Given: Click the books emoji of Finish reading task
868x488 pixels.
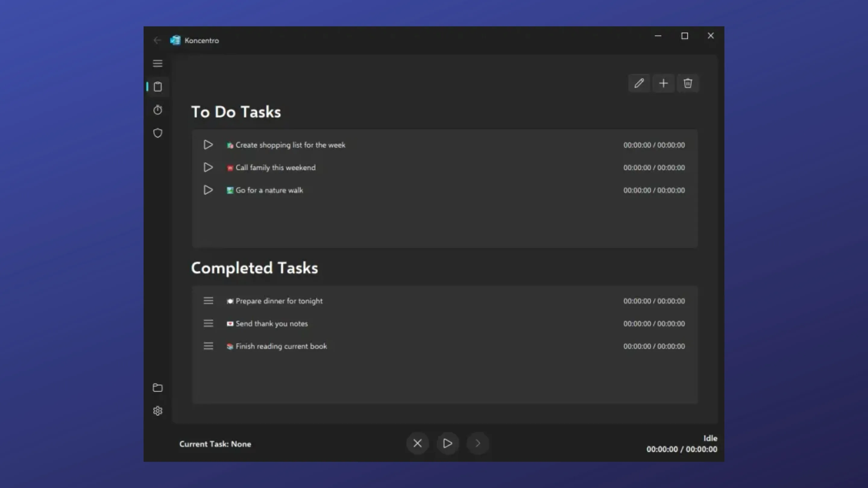Looking at the screenshot, I should 230,346.
